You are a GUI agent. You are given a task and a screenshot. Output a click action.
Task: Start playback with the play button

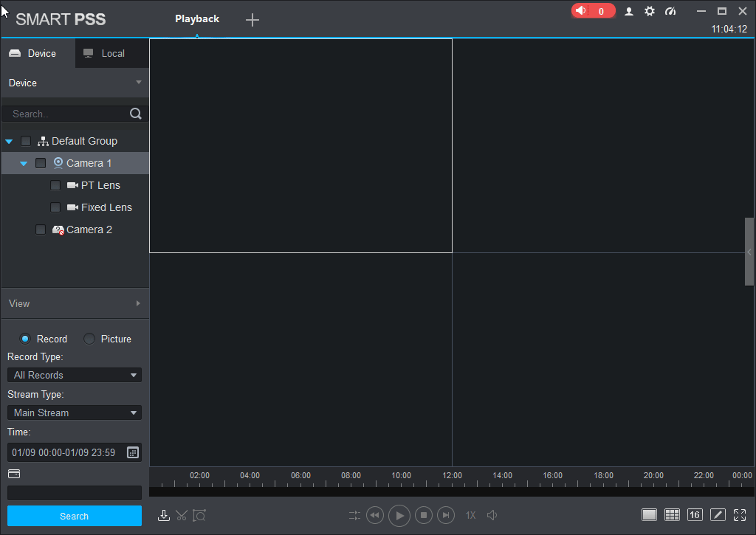(x=399, y=516)
